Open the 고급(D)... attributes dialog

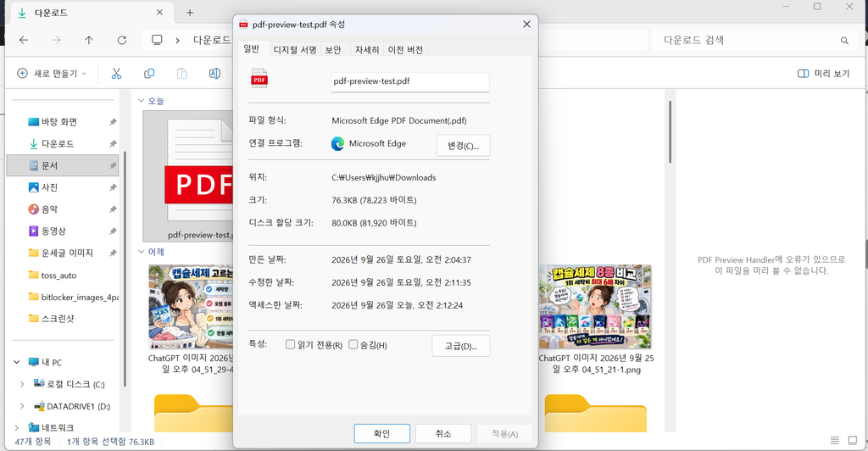pyautogui.click(x=461, y=346)
